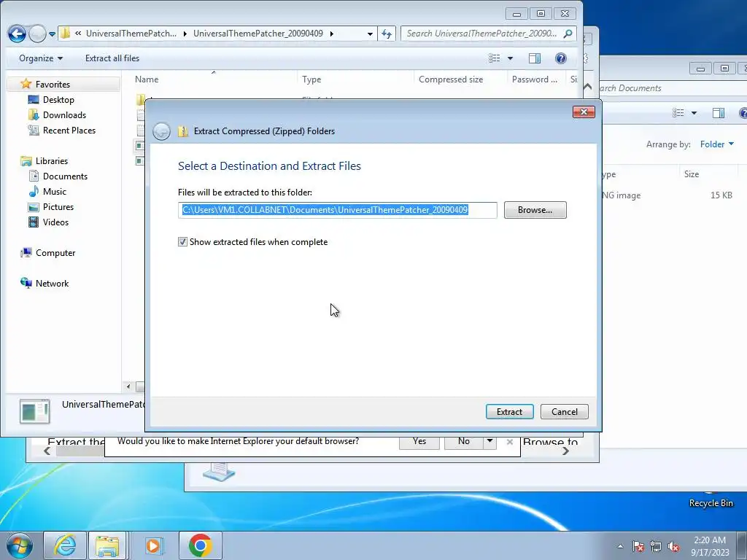Screen dimensions: 747x560
Task: Open the Windows Start menu
Action: pos(20,545)
